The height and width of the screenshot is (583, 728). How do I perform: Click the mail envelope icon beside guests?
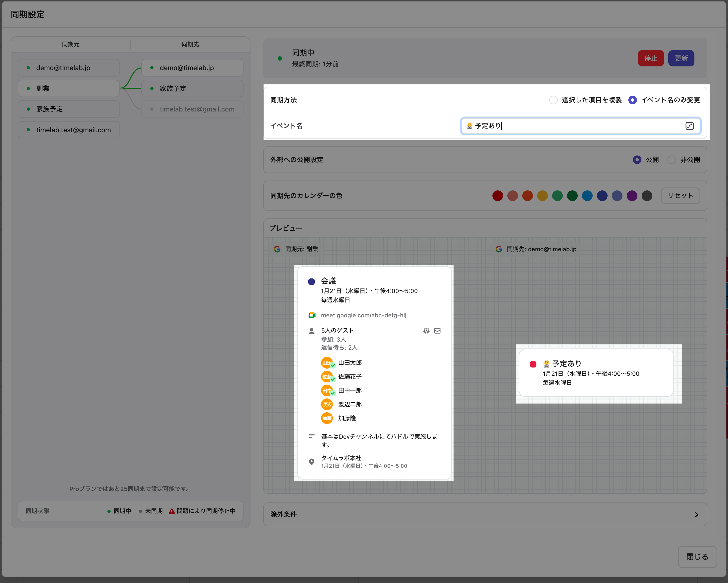[x=437, y=330]
